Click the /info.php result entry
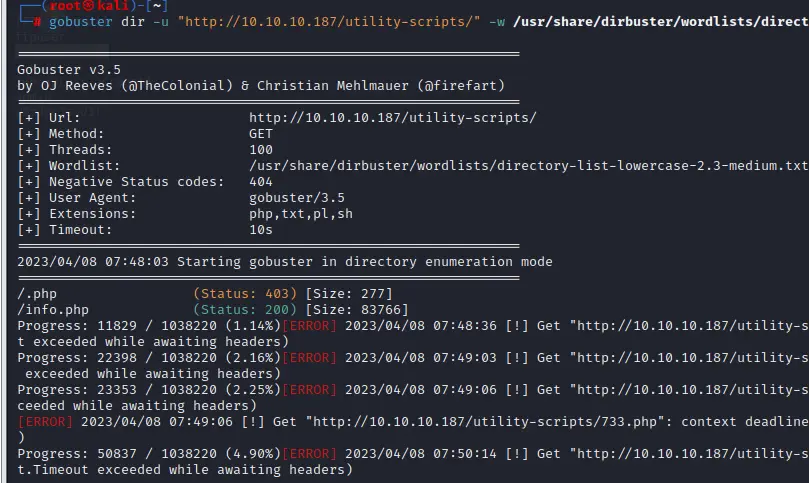This screenshot has width=809, height=483. (53, 309)
